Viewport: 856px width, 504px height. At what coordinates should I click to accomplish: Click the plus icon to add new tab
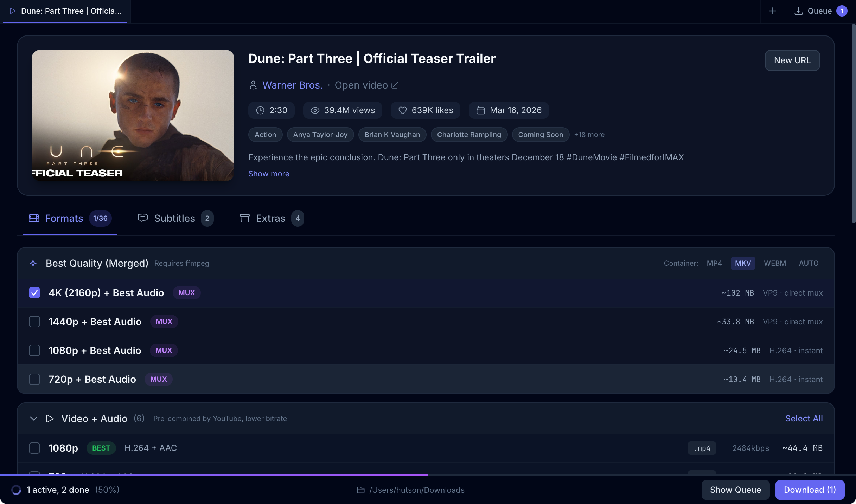pyautogui.click(x=772, y=11)
